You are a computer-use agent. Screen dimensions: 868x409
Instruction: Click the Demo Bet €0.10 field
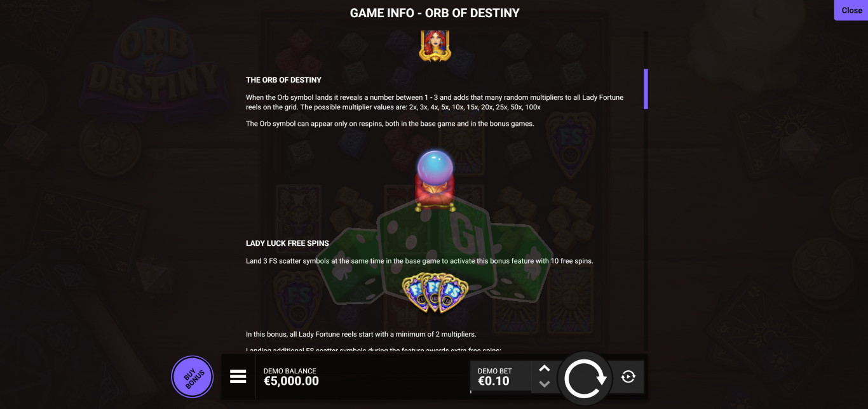(500, 377)
